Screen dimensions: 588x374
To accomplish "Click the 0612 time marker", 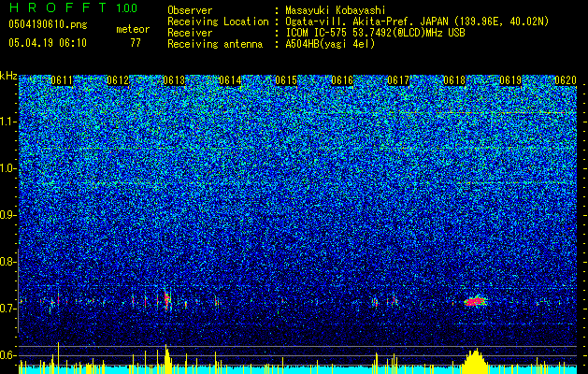I will pos(118,80).
